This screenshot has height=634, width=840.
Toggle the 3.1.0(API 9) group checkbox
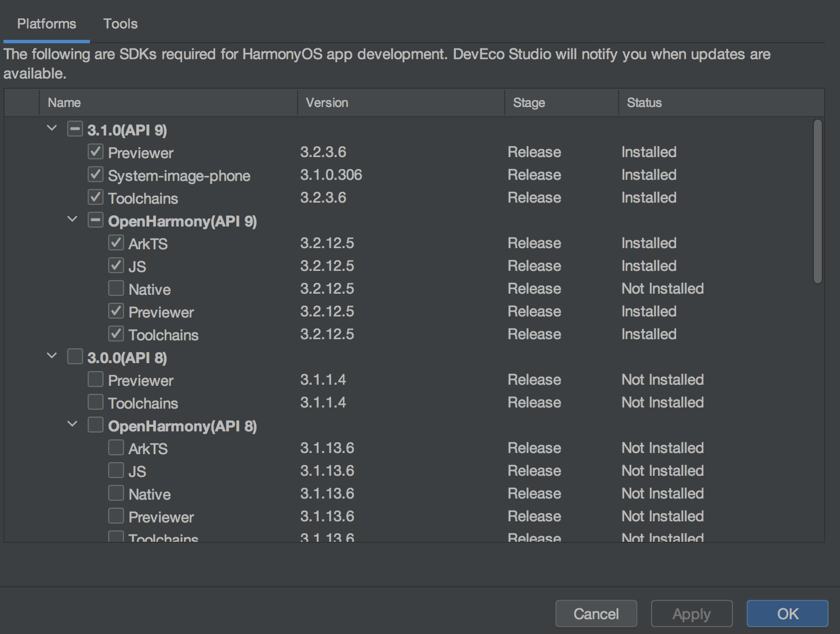pyautogui.click(x=75, y=129)
